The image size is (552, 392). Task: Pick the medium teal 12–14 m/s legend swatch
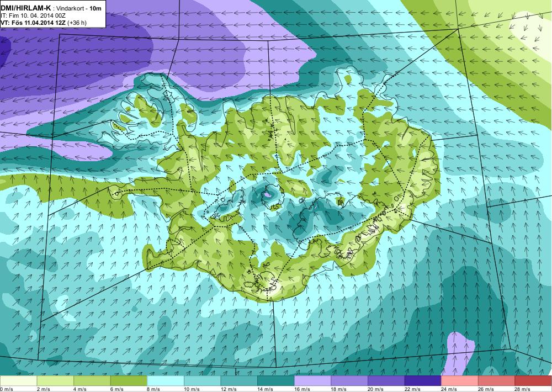tap(239, 381)
